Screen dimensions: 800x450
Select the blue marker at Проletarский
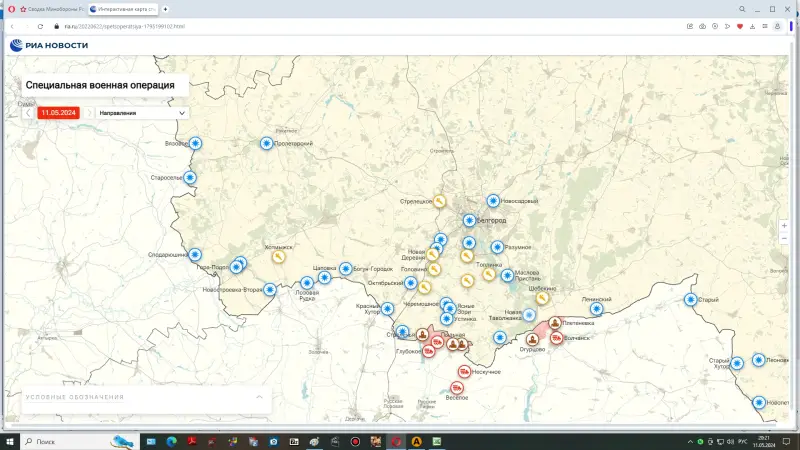[x=266, y=144]
